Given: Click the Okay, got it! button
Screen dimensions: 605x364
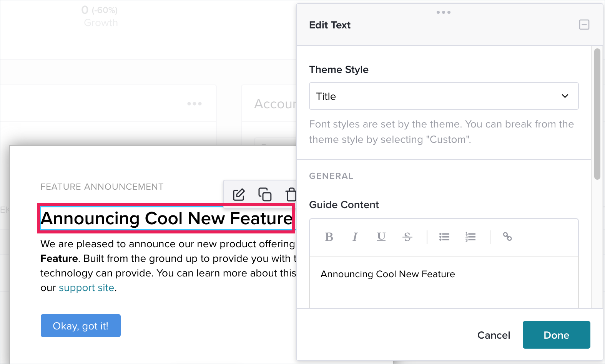Looking at the screenshot, I should [81, 326].
